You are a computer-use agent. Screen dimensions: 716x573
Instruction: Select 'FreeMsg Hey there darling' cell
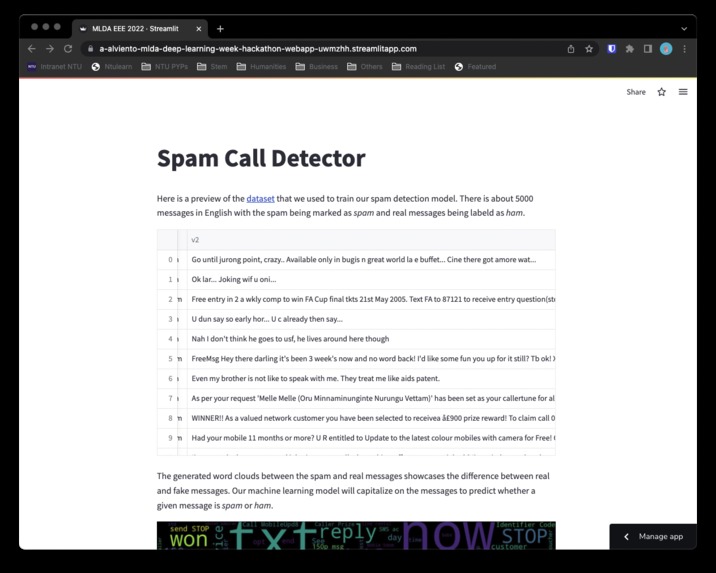372,358
